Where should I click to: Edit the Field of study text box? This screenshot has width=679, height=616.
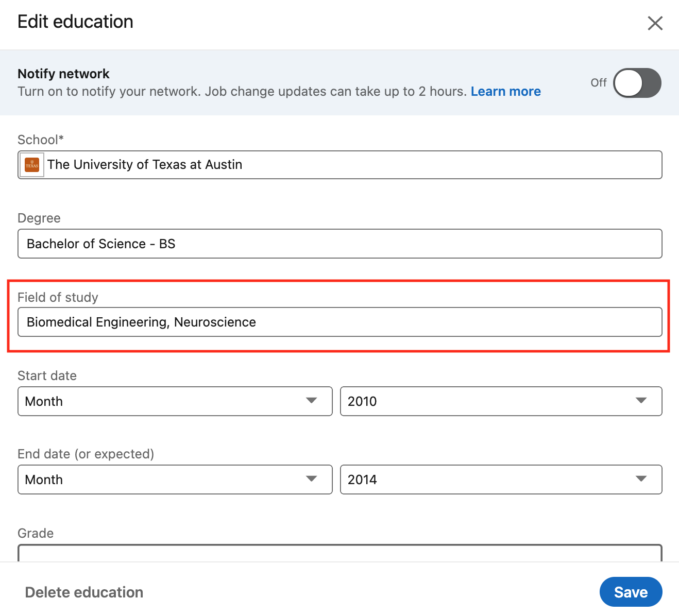coord(339,322)
